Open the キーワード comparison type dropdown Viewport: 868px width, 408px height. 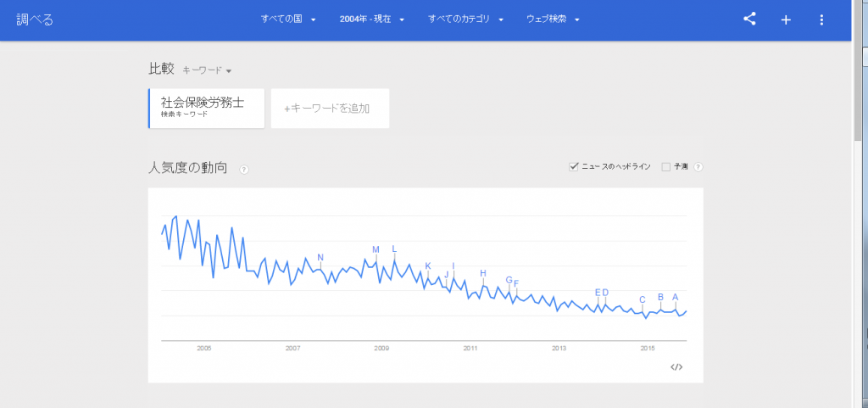[207, 70]
